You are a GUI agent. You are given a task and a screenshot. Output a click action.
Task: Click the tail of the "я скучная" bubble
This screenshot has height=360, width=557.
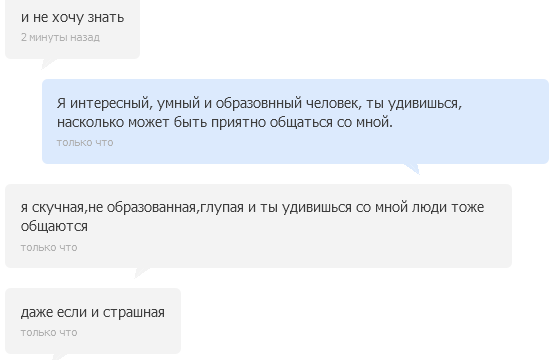pyautogui.click(x=142, y=273)
